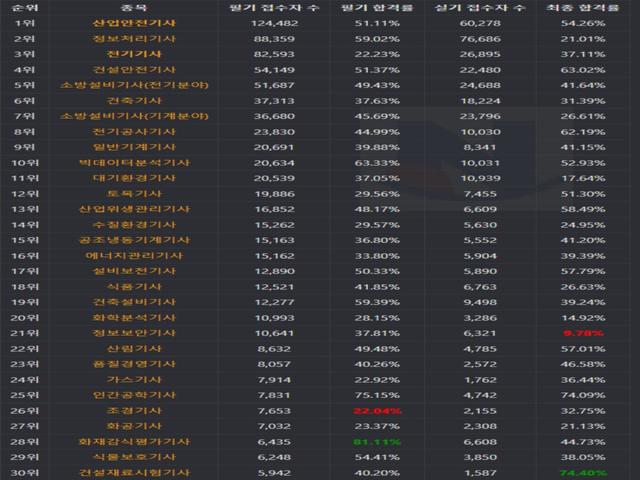
Task: Select the 식품기사 name cell
Action: 134,287
